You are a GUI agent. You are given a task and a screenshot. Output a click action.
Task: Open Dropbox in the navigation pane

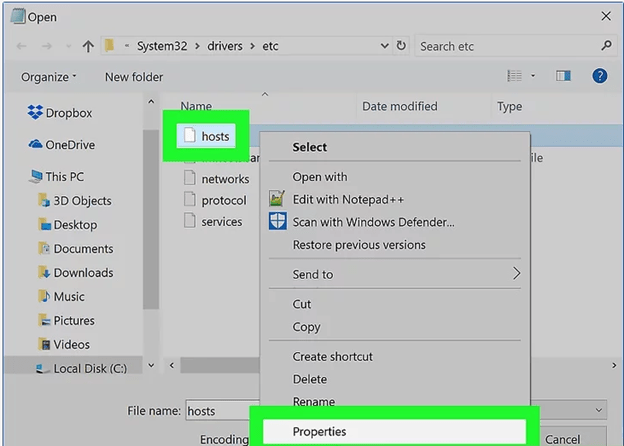[60, 113]
